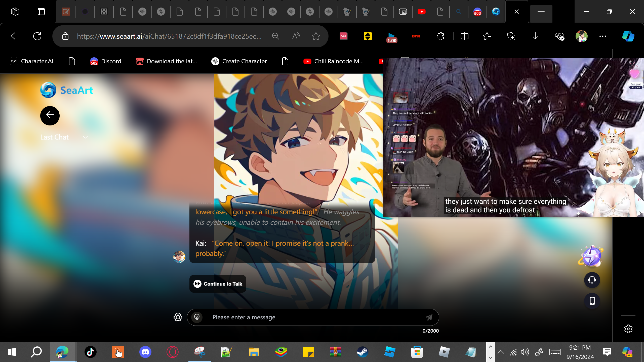
Task: Open the Character.AI bookmark
Action: tap(32, 61)
